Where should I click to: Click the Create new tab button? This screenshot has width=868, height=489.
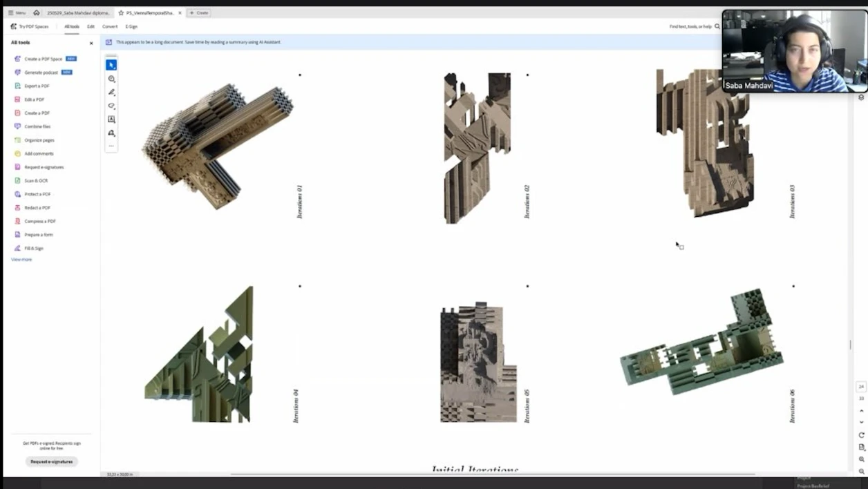coord(199,12)
